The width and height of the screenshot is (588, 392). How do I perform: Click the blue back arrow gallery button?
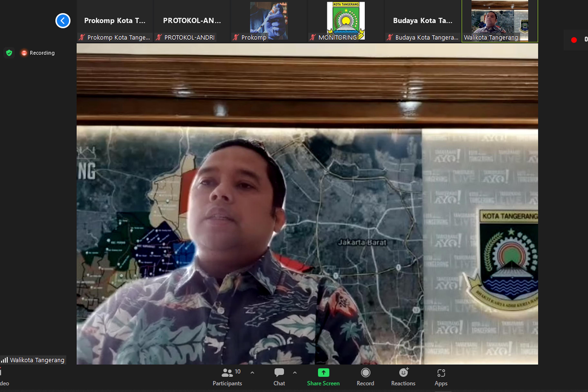[63, 20]
